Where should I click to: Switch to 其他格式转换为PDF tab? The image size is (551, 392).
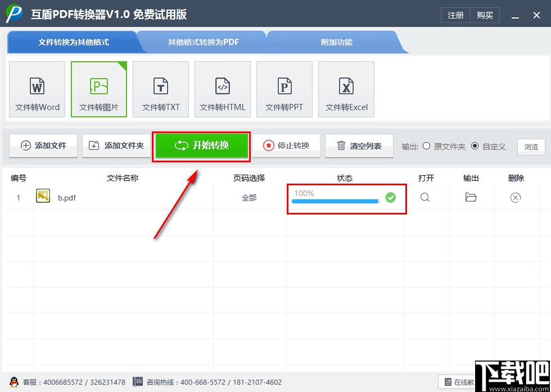(x=203, y=42)
